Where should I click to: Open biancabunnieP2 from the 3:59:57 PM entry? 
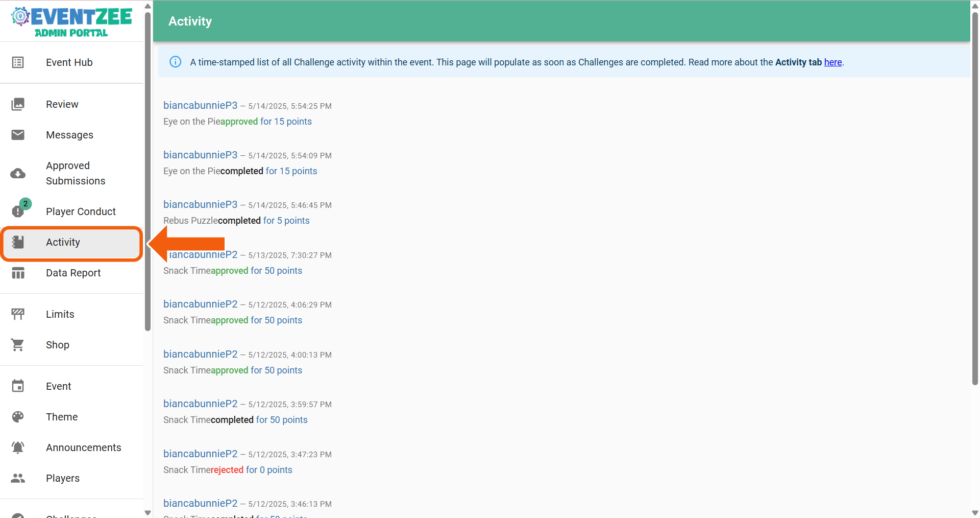pyautogui.click(x=200, y=404)
